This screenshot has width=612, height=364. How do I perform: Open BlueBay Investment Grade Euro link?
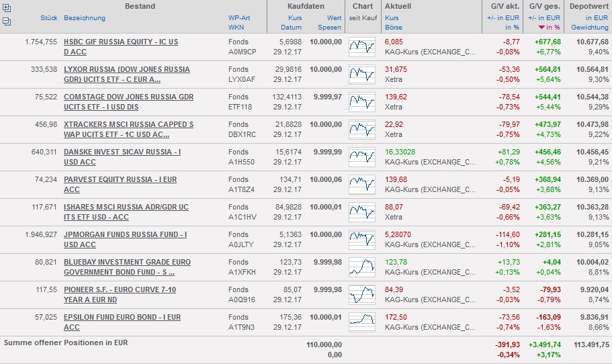[127, 267]
